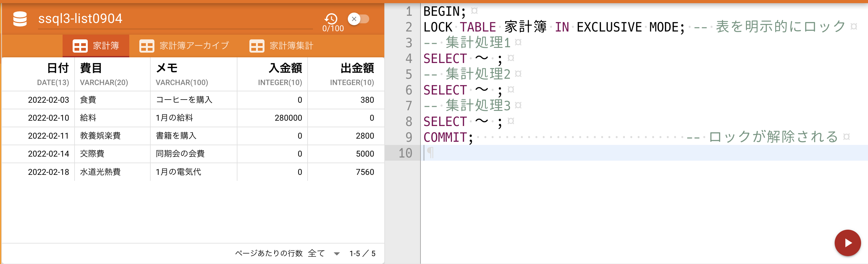The height and width of the screenshot is (264, 868).
Task: Open the rows-per-page dropdown arrow
Action: point(337,254)
